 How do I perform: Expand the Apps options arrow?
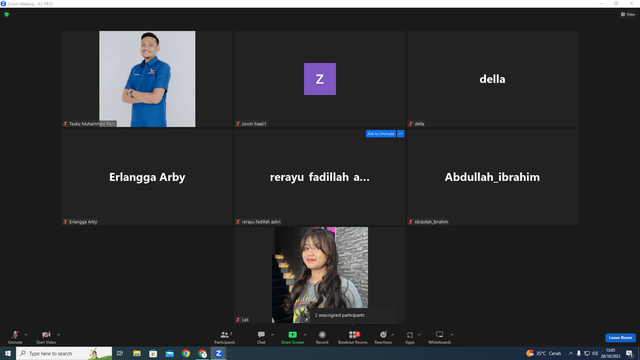419,335
